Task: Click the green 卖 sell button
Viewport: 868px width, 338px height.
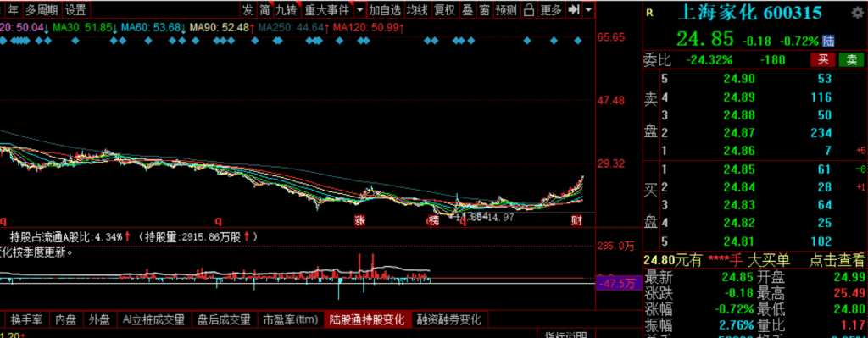Action: 851,59
